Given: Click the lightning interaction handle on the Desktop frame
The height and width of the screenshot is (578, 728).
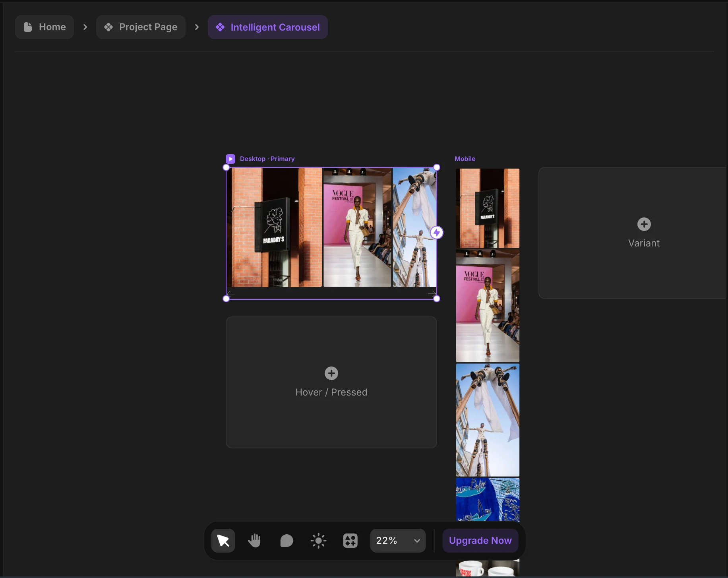Looking at the screenshot, I should (x=437, y=233).
